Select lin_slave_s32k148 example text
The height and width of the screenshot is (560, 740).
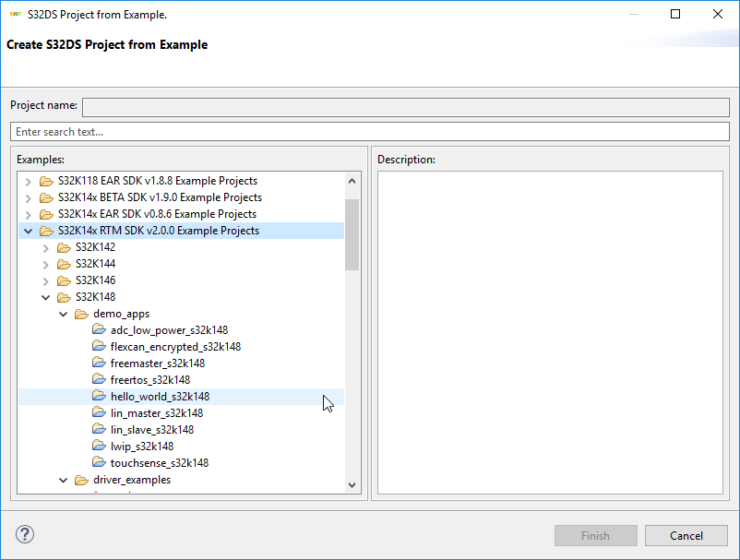(x=152, y=430)
